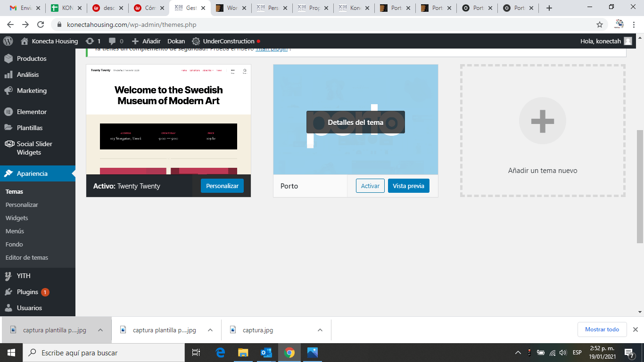Image resolution: width=644 pixels, height=362 pixels.
Task: Click the Plantillas folder icon
Action: (x=8, y=128)
